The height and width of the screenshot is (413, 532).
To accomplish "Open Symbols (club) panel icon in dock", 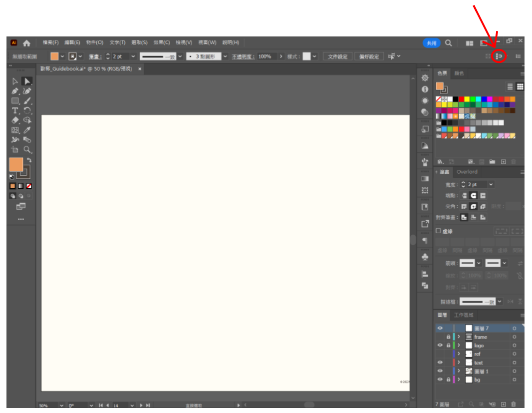I will [425, 257].
